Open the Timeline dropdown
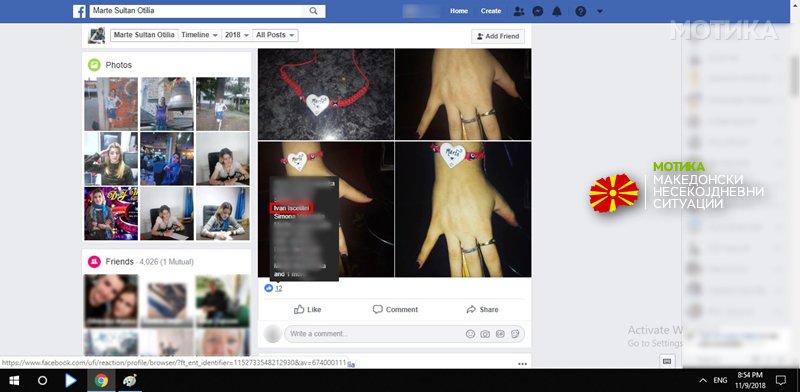 pos(199,35)
